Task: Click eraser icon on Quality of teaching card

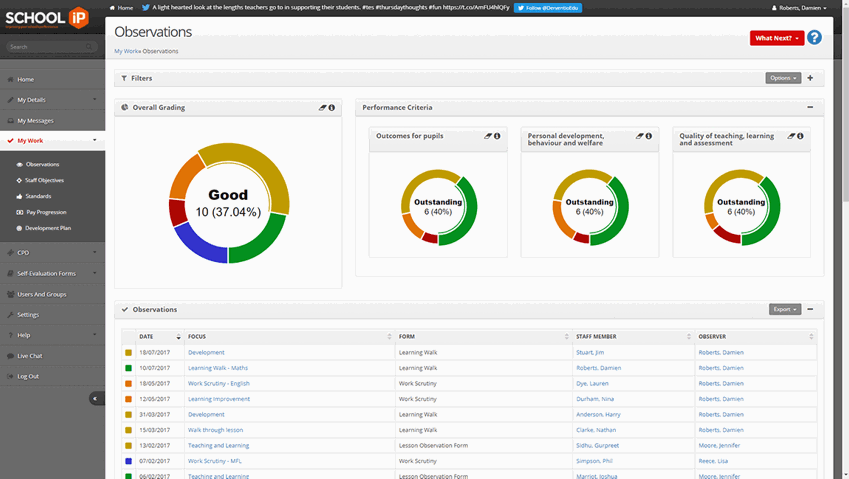Action: pyautogui.click(x=791, y=136)
